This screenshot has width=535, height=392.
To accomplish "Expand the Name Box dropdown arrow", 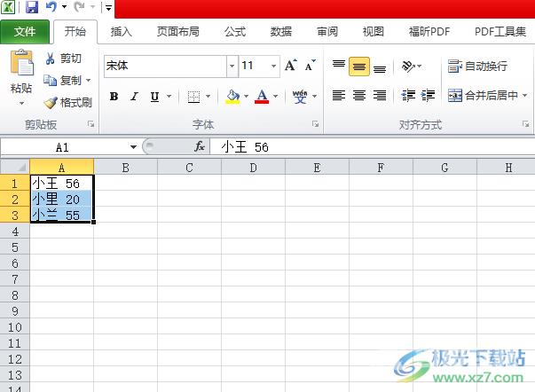I will pos(133,147).
